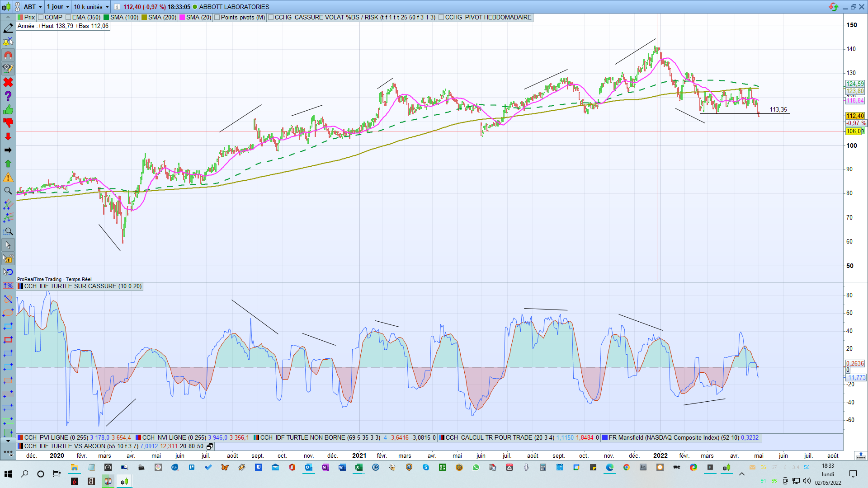Open Excel from the Windows taskbar
Viewport: 868px width, 488px height.
359,467
